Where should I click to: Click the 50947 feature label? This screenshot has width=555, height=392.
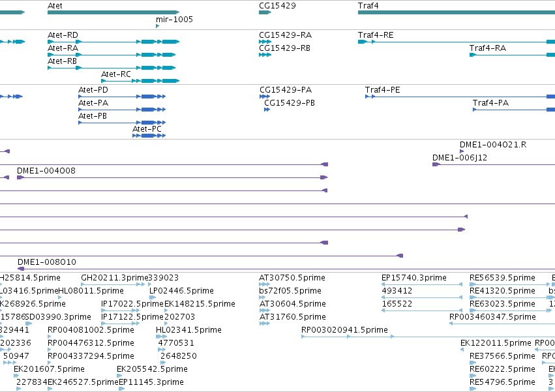(16, 356)
